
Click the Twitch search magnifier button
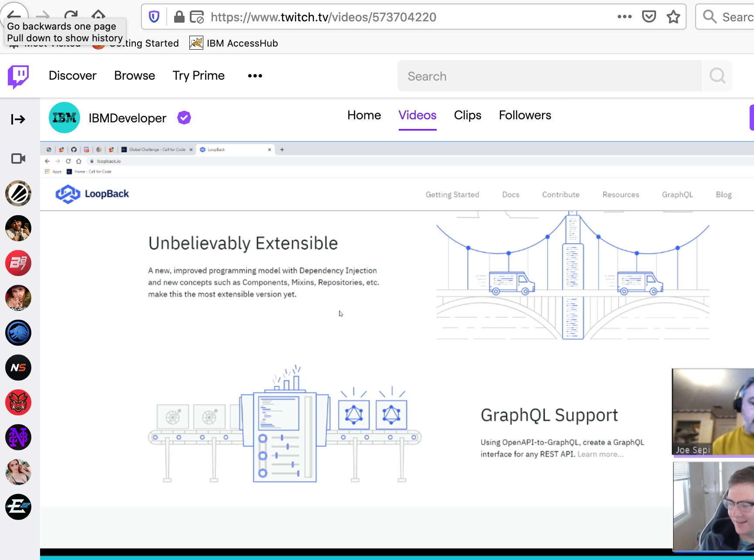click(x=717, y=76)
